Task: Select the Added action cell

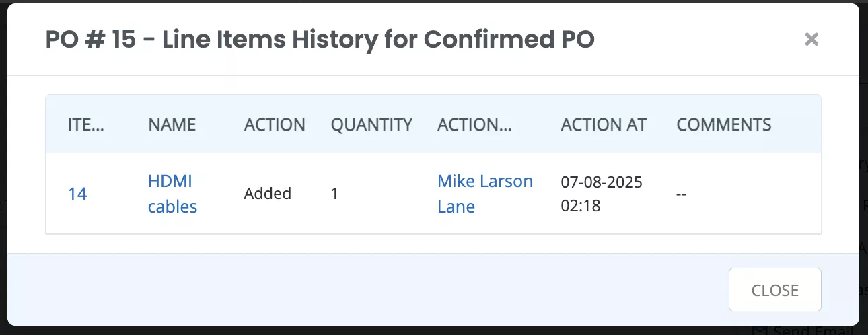Action: tap(267, 194)
